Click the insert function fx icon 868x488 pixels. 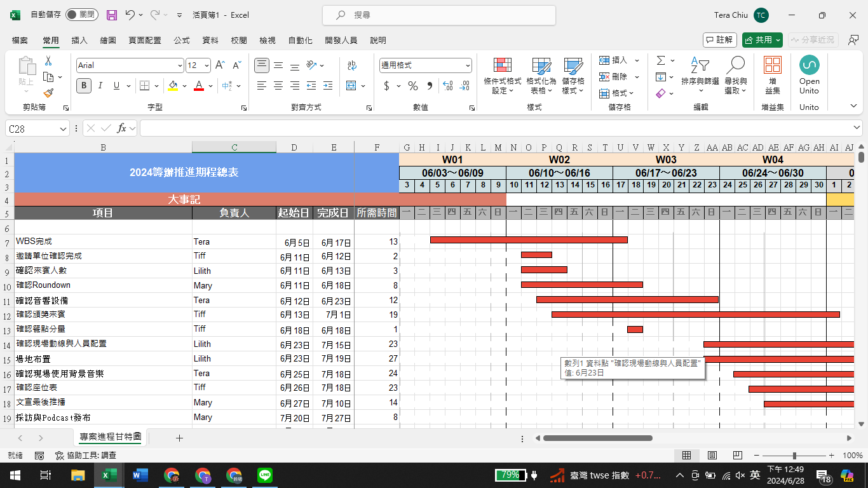point(121,128)
